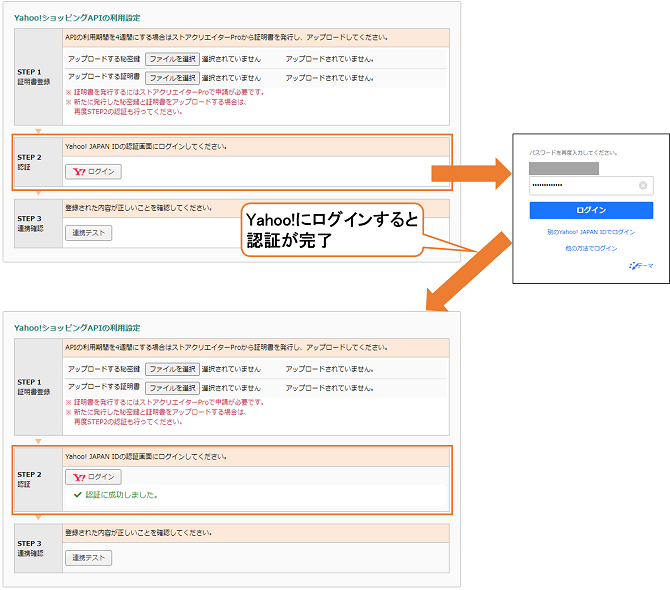Click STEP 1 証明書登録 label in upper panel
This screenshot has height=590, width=670.
(33, 77)
